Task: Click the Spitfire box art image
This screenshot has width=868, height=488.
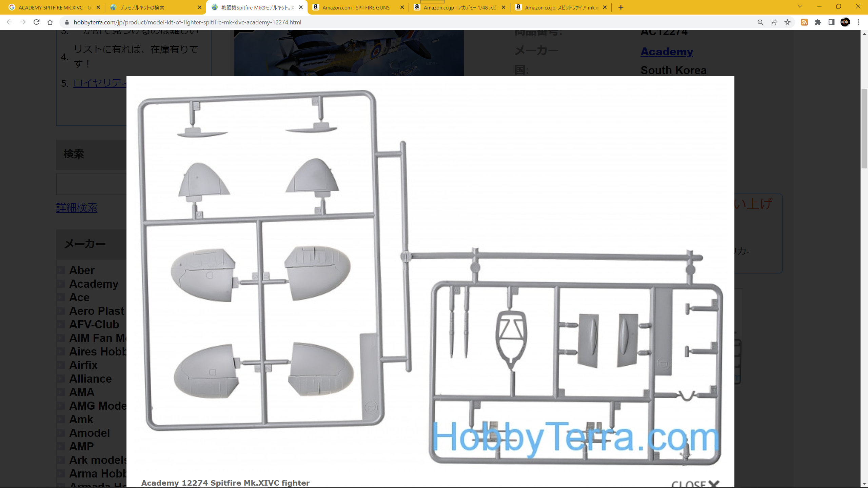Action: (349, 53)
